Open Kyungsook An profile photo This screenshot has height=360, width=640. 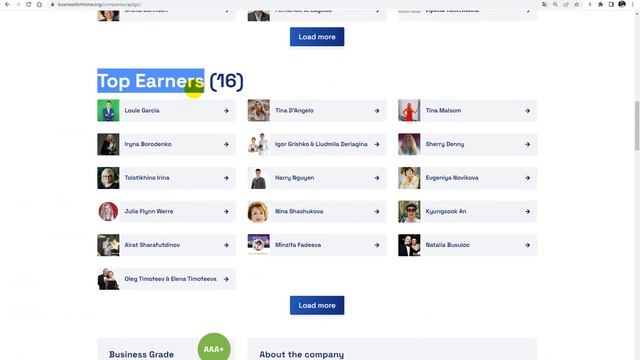point(409,211)
